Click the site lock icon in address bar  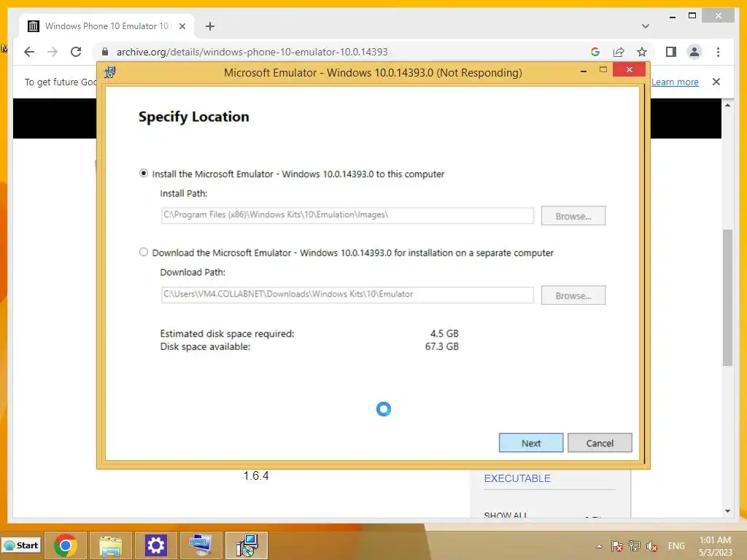[x=105, y=52]
